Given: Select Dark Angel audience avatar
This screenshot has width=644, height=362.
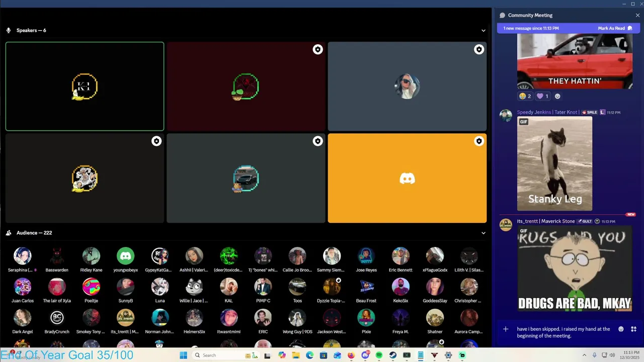Looking at the screenshot, I should (22, 318).
